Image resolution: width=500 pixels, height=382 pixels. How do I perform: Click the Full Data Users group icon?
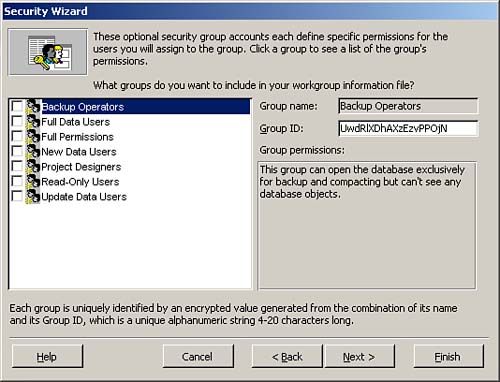tap(33, 121)
